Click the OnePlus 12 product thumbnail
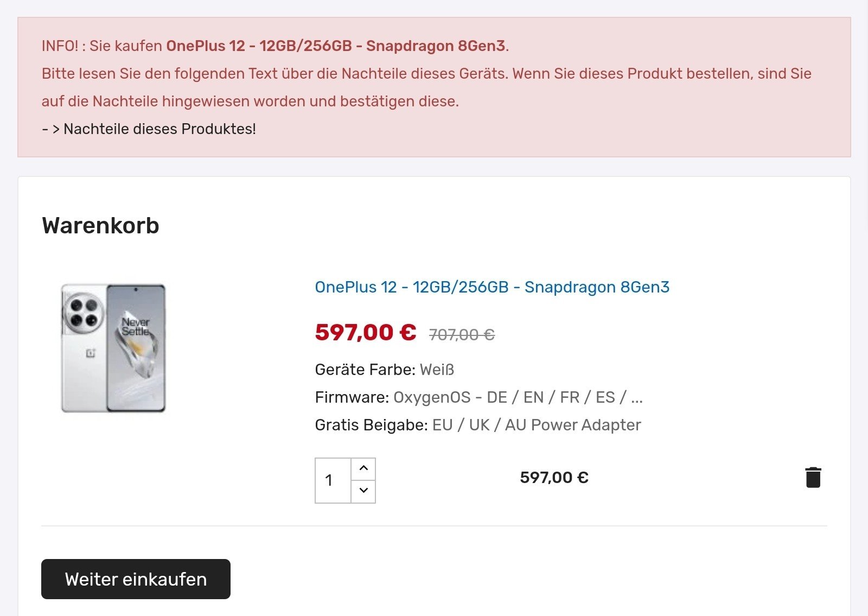 click(x=113, y=348)
